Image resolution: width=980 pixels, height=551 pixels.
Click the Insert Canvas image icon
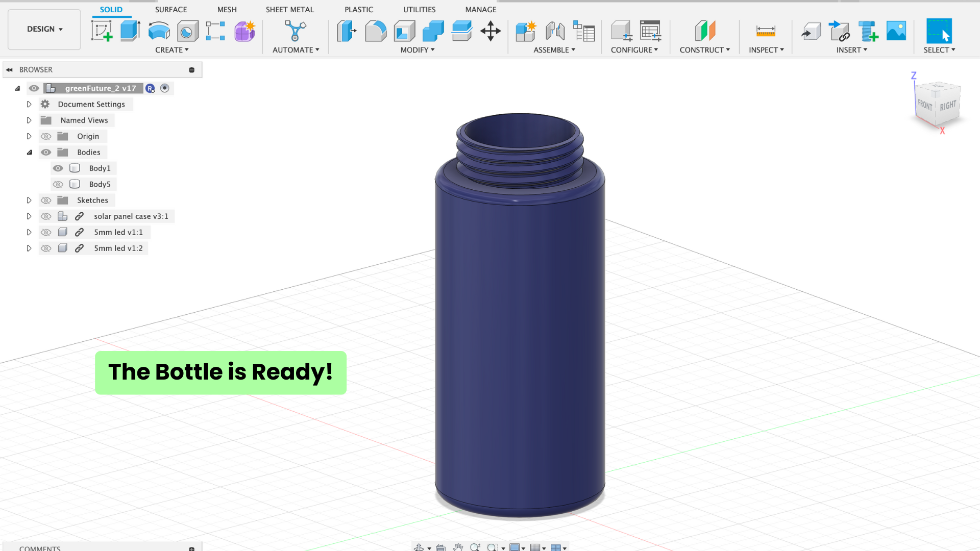[896, 31]
